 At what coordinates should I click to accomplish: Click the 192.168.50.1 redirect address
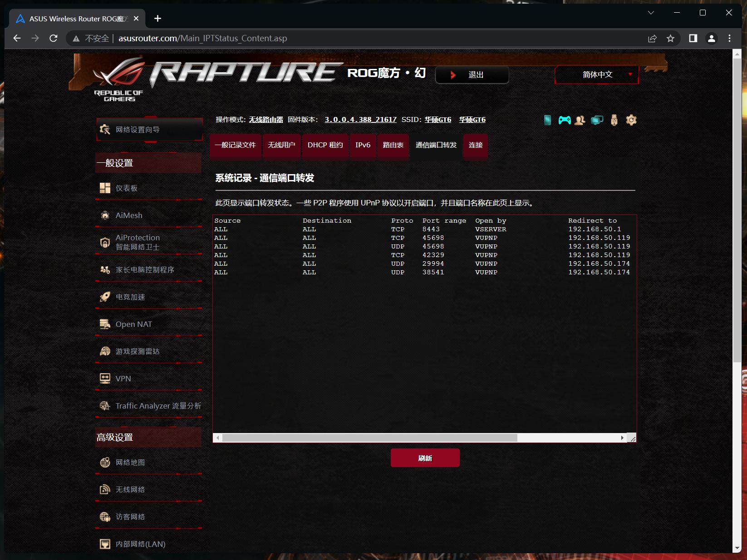pos(595,229)
